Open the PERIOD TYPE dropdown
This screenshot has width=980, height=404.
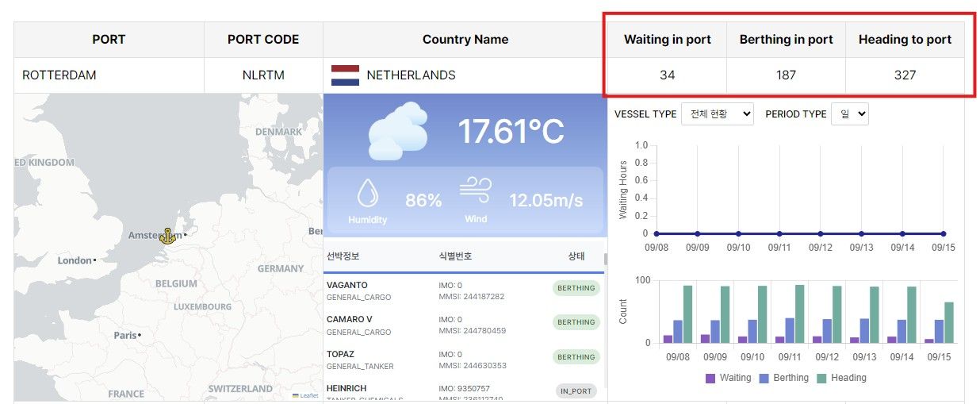(x=850, y=114)
